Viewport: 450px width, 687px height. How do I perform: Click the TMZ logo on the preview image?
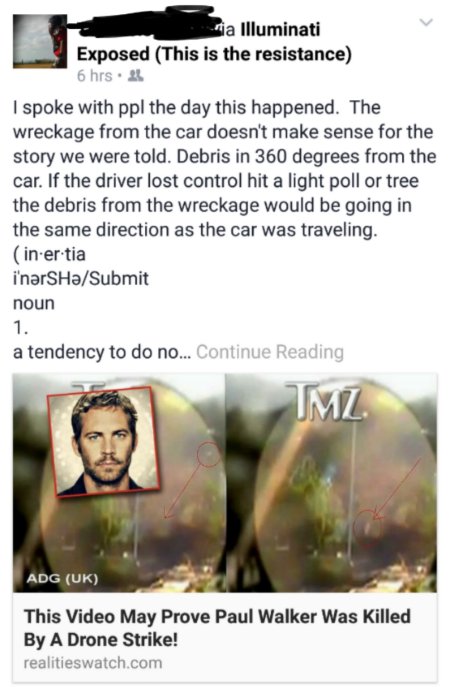(x=324, y=402)
